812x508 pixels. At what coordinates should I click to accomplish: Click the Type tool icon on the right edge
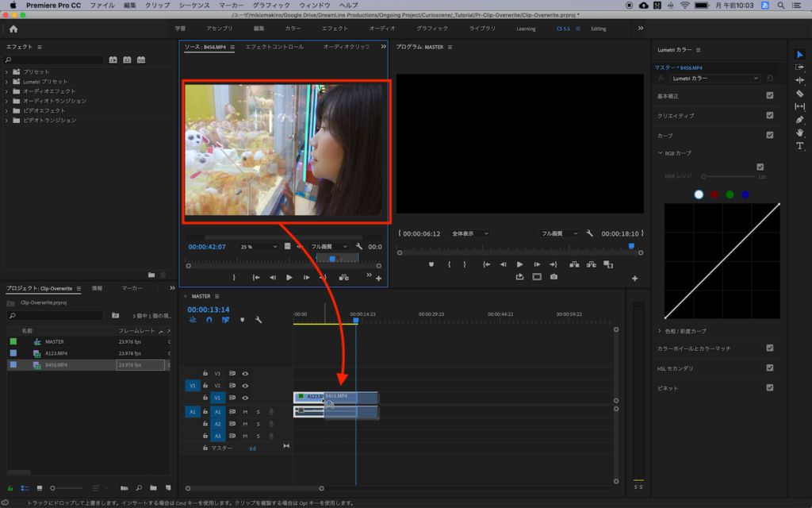tap(800, 146)
